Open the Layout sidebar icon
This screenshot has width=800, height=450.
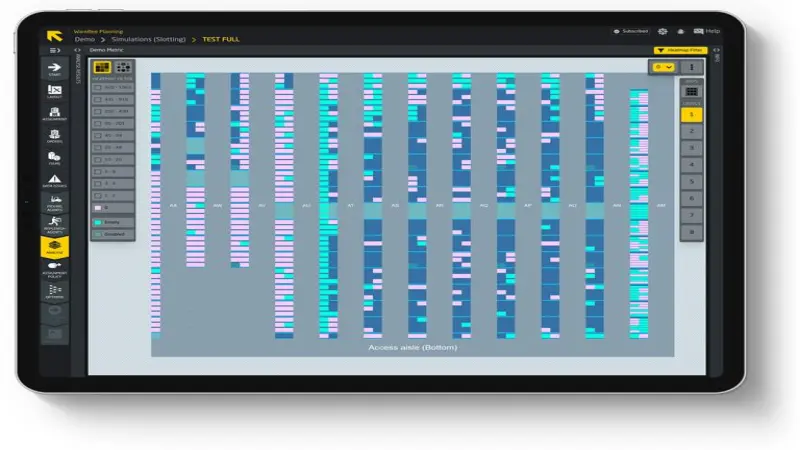click(55, 91)
